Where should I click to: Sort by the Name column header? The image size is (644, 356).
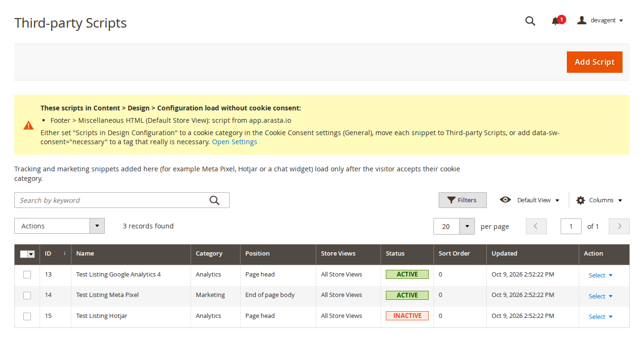pyautogui.click(x=131, y=254)
